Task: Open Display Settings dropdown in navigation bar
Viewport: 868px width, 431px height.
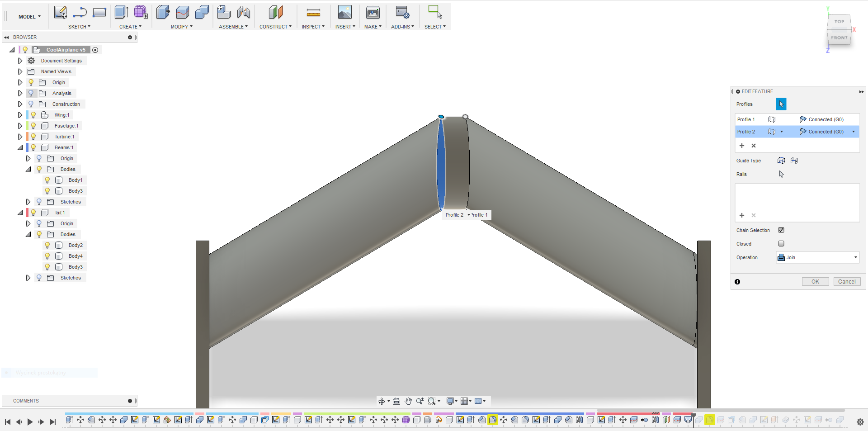Action: 452,401
